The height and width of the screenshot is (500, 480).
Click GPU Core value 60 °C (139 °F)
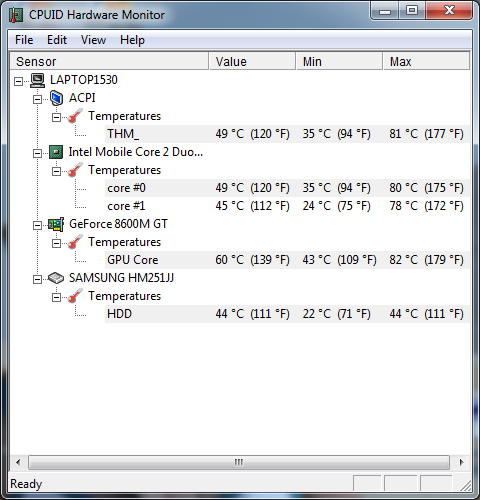252,260
